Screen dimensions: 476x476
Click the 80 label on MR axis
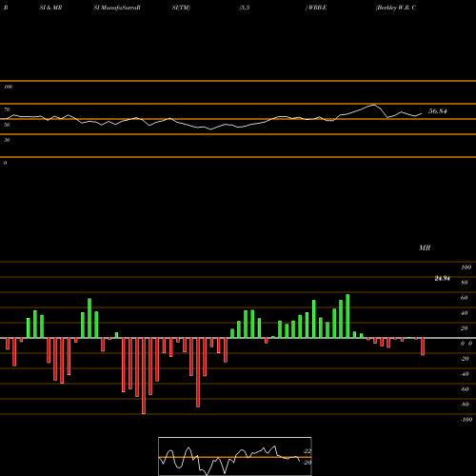pos(465,283)
